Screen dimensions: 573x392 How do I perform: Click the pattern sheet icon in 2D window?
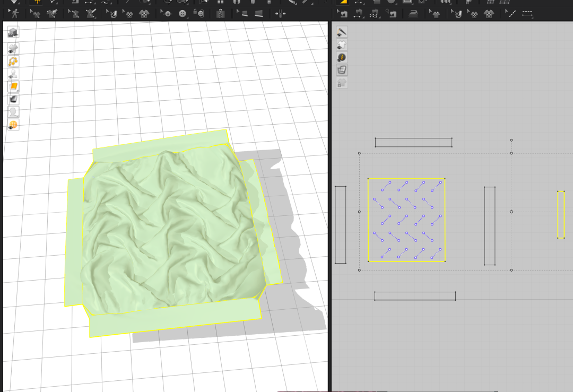pos(342,70)
